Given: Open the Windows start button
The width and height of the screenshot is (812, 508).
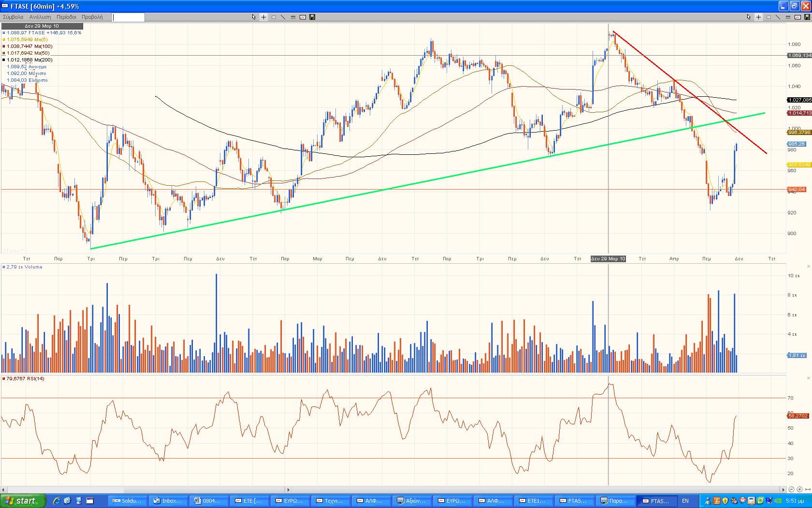Looking at the screenshot, I should pyautogui.click(x=23, y=501).
